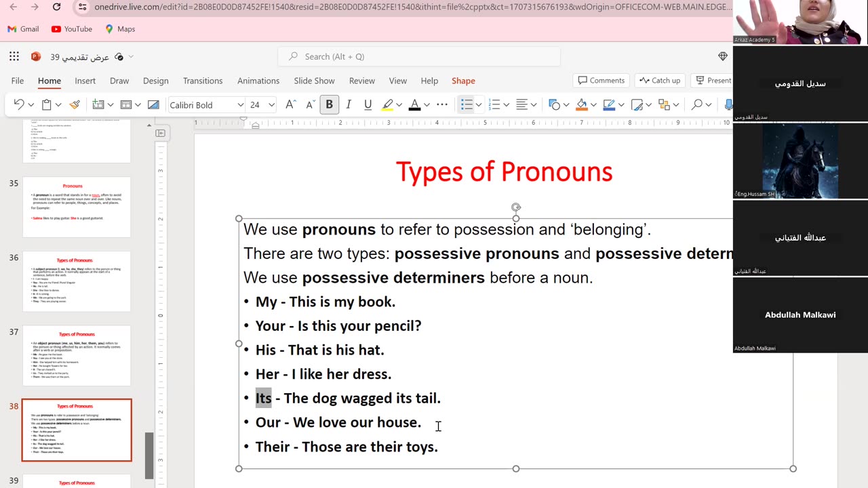The width and height of the screenshot is (868, 488).
Task: Check the cloud save status icon
Action: (x=119, y=57)
